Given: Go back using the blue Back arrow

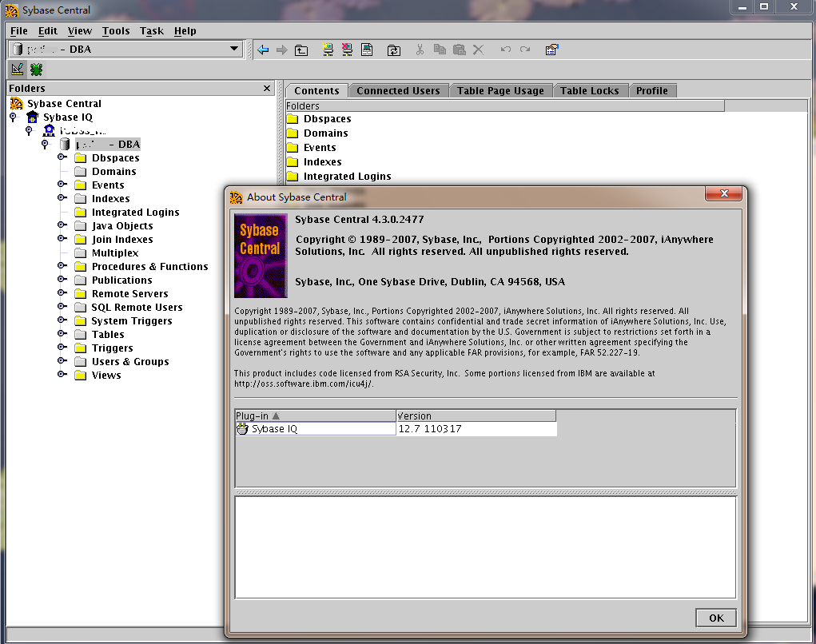Looking at the screenshot, I should pyautogui.click(x=263, y=50).
